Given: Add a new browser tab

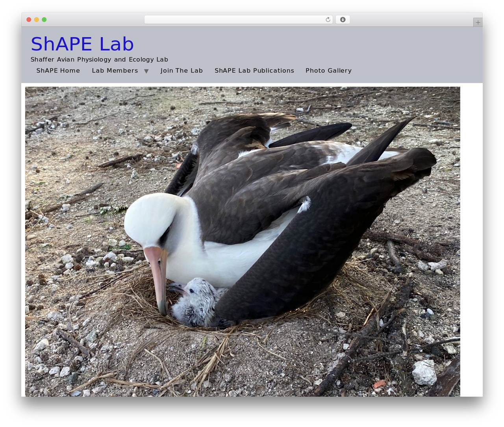Looking at the screenshot, I should tap(478, 22).
